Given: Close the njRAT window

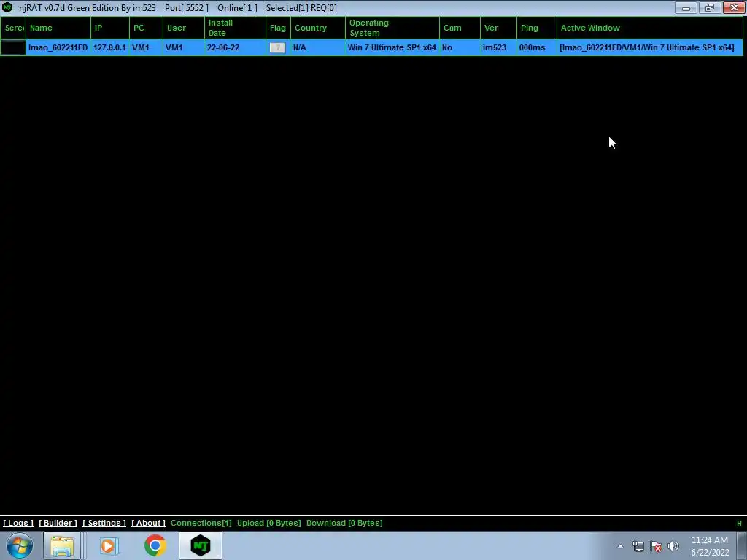Looking at the screenshot, I should coord(734,7).
